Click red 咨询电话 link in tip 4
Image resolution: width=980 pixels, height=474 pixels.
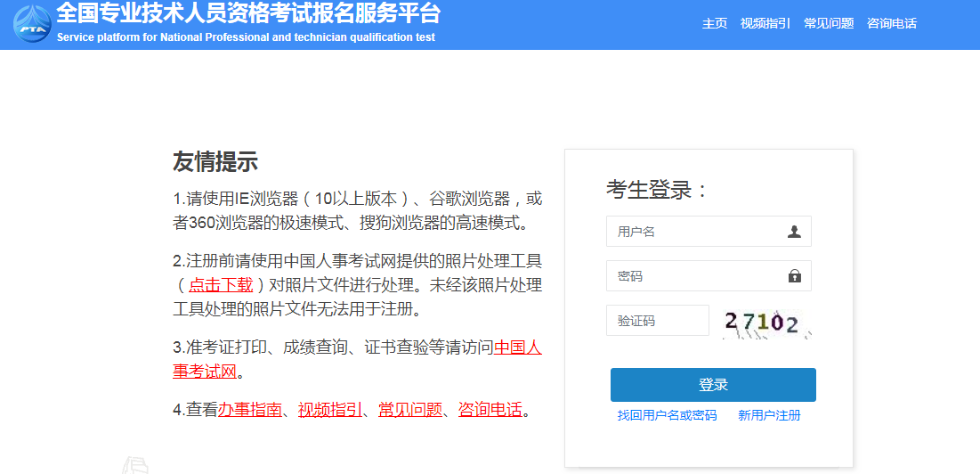pos(490,410)
